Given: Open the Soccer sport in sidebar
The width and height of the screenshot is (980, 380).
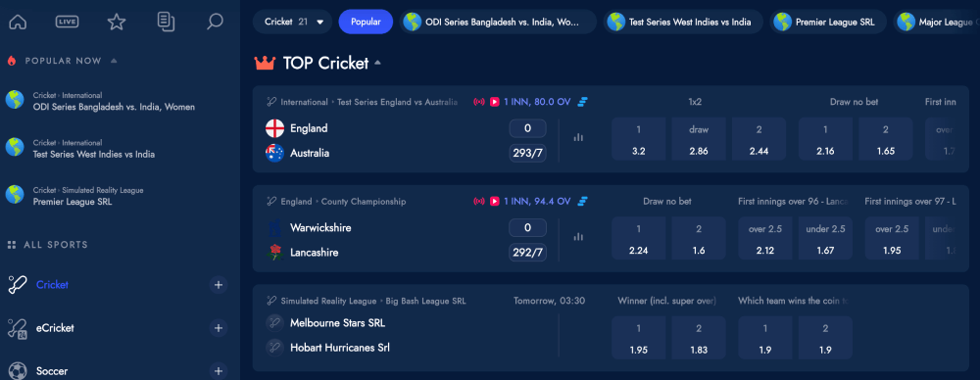Looking at the screenshot, I should click(52, 371).
